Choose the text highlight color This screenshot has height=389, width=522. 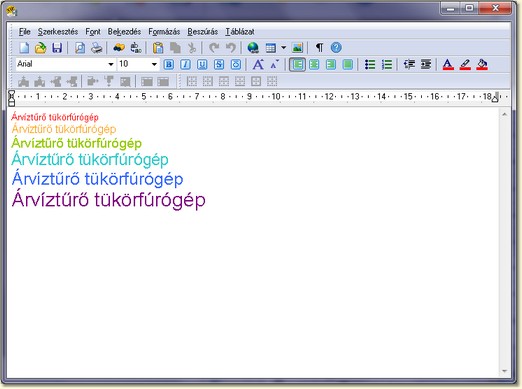click(465, 64)
